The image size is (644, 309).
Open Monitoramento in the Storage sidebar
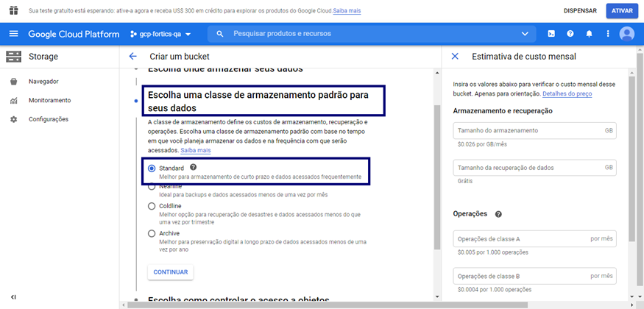(x=50, y=101)
